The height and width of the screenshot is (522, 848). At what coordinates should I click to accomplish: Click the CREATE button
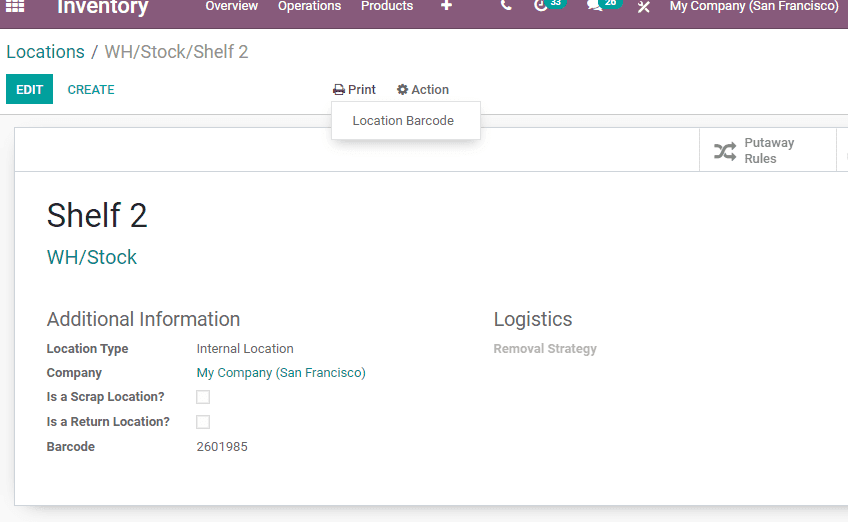pos(91,90)
